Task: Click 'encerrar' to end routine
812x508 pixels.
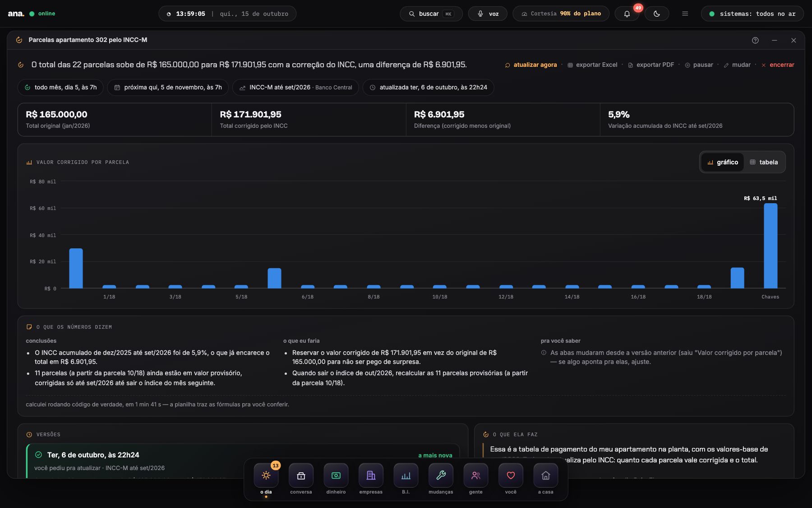Action: tap(778, 65)
